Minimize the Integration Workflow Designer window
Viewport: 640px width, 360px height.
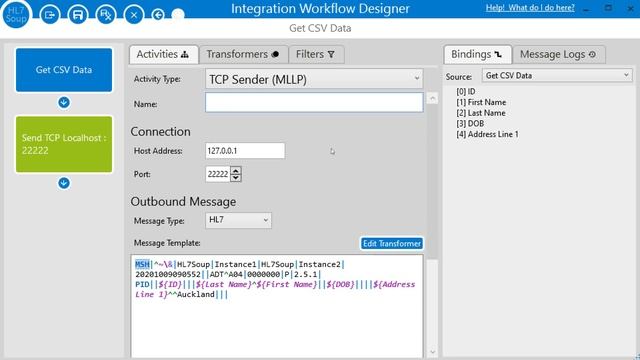[586, 9]
